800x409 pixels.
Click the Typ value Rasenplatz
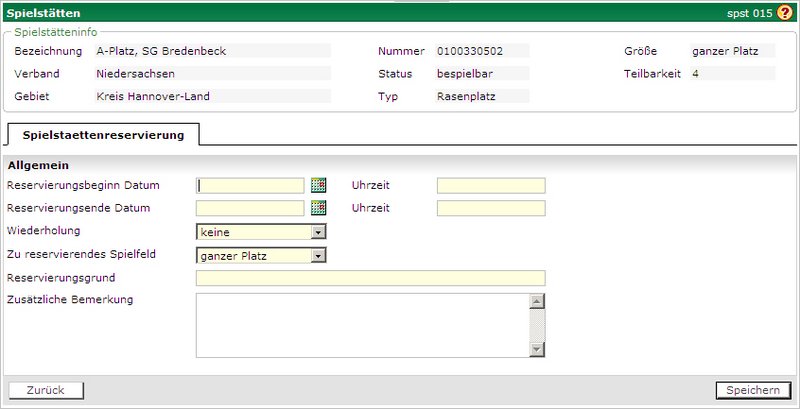click(x=467, y=97)
